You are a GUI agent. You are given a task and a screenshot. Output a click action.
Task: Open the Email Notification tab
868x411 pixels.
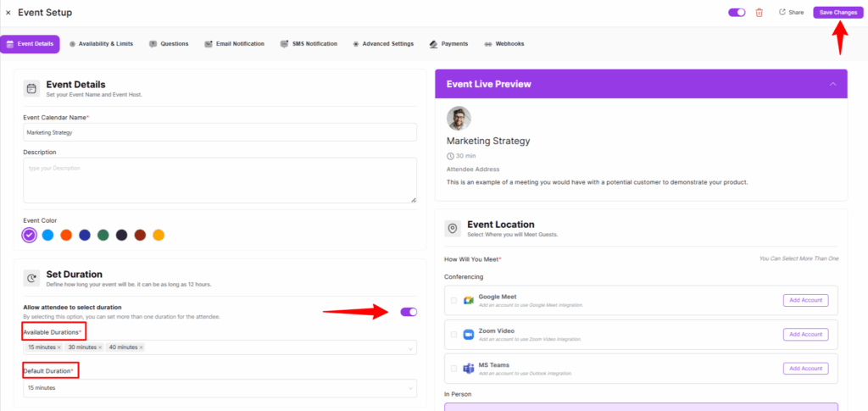click(234, 43)
